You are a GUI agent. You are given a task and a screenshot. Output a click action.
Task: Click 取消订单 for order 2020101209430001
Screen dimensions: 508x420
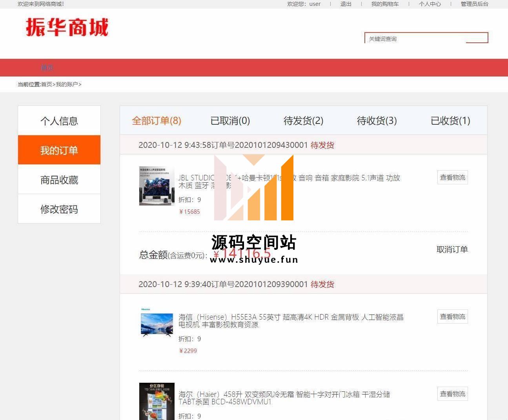452,249
